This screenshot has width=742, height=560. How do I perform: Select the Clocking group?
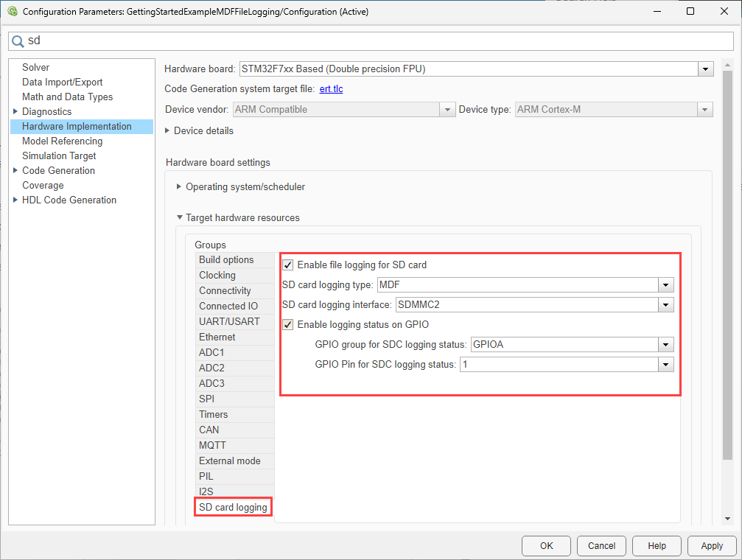tap(217, 276)
